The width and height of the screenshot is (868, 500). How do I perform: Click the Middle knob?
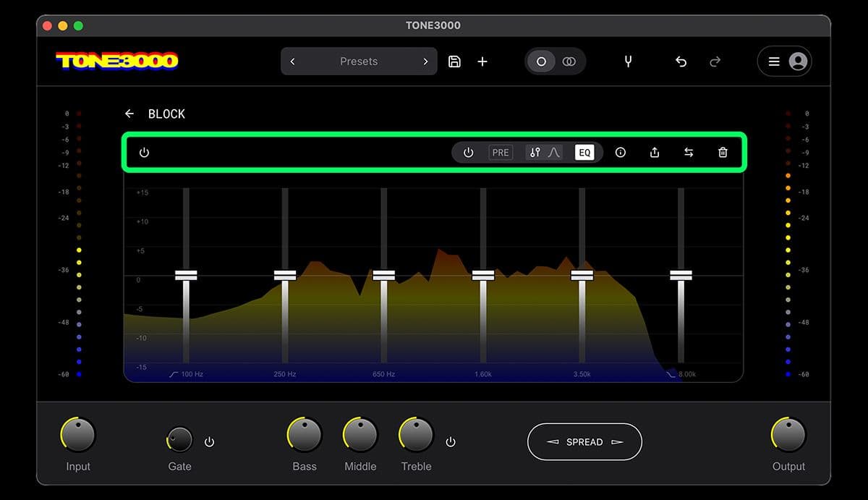(360, 435)
